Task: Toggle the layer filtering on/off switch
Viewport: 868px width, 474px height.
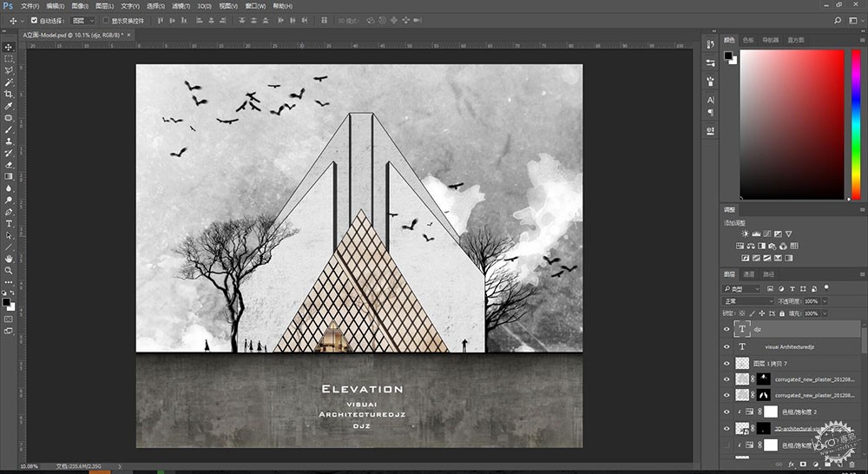Action: click(826, 288)
